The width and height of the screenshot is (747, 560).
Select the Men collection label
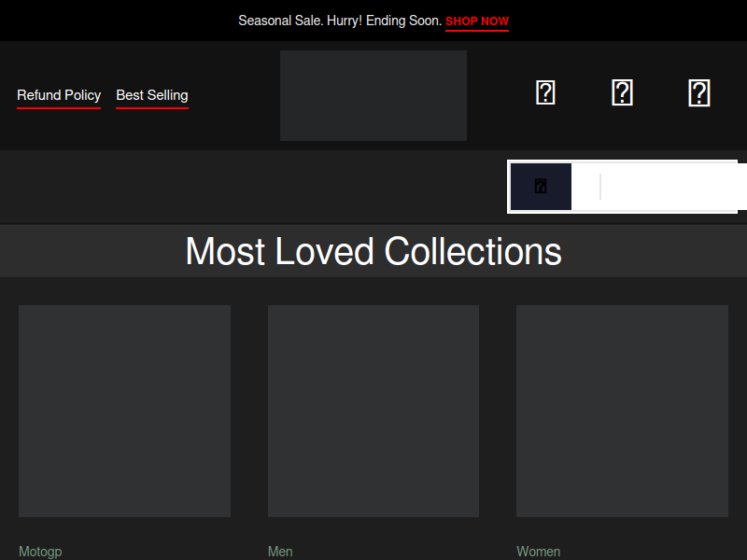click(280, 552)
